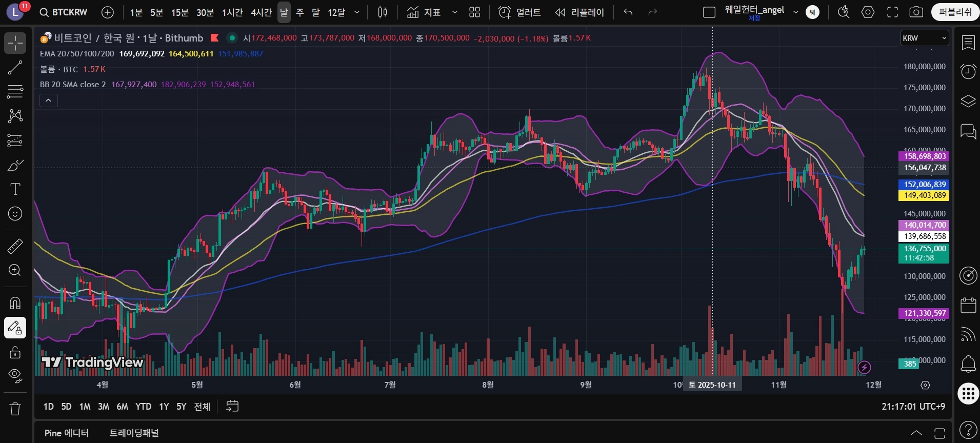Set the chart range to YTD
This screenshot has height=443, width=980.
(x=143, y=407)
